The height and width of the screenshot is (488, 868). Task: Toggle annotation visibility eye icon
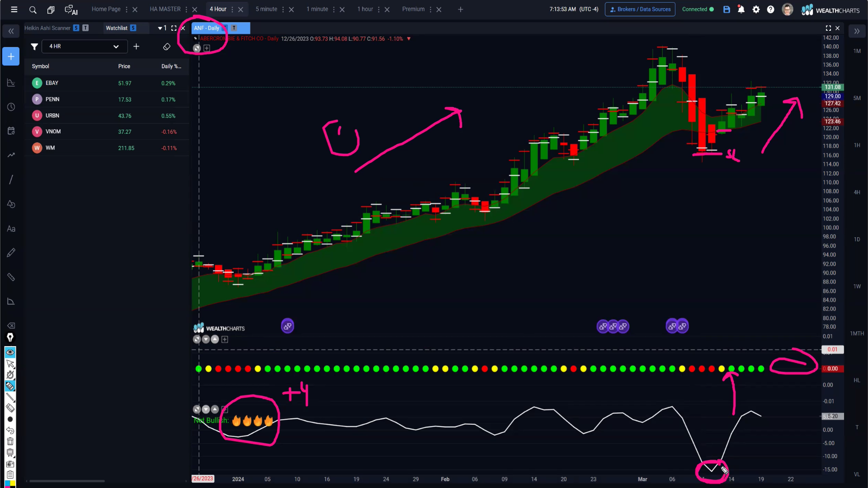pos(10,352)
